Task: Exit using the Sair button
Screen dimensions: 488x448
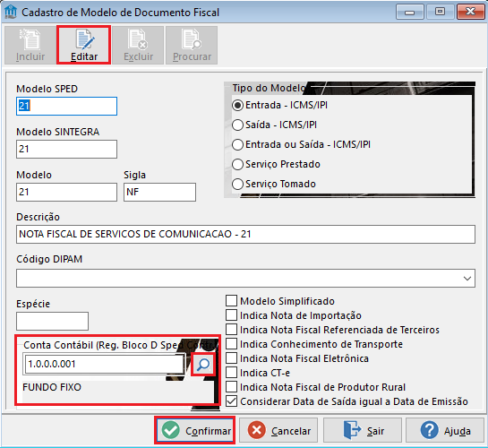Action: pos(363,431)
